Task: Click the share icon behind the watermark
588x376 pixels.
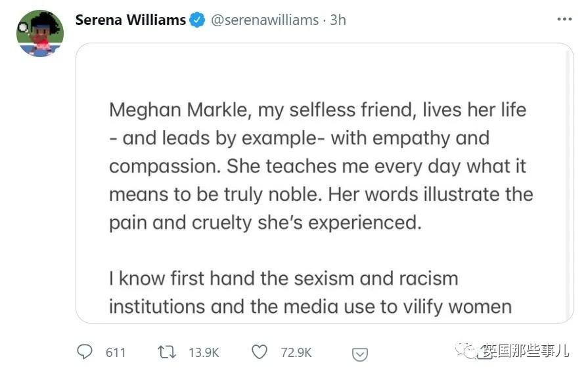Action: pyautogui.click(x=484, y=353)
